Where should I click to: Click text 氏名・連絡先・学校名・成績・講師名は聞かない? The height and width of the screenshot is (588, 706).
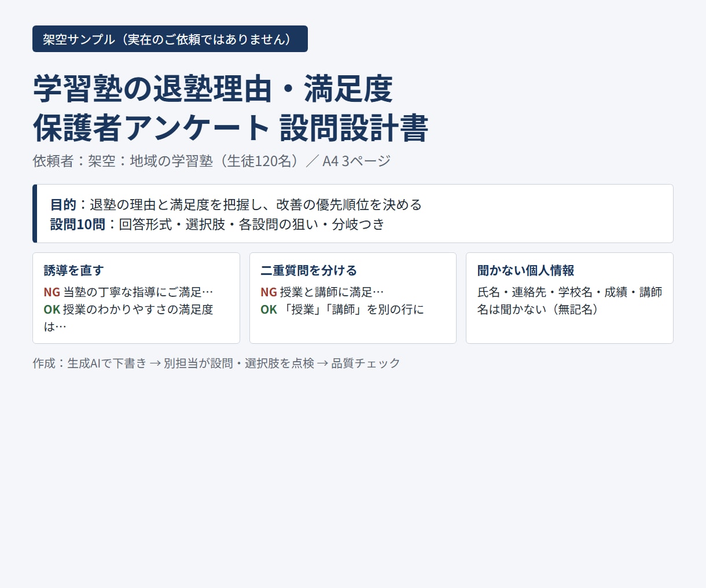[569, 301]
